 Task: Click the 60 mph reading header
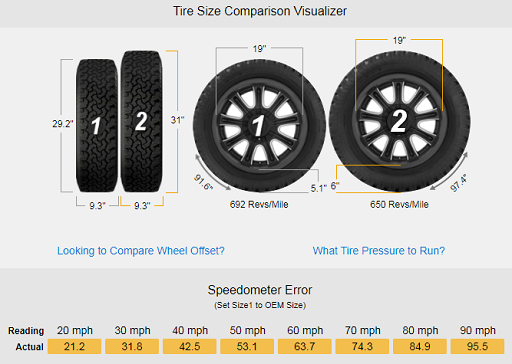point(305,330)
